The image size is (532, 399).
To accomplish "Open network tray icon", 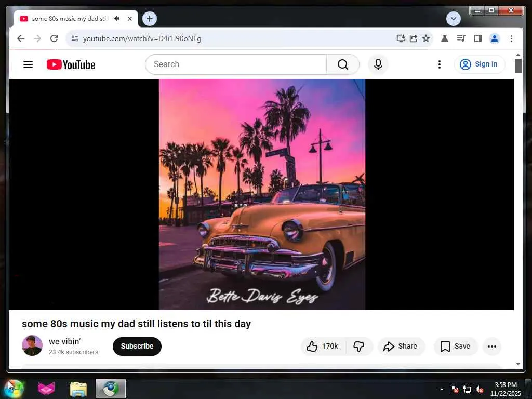I will click(467, 389).
